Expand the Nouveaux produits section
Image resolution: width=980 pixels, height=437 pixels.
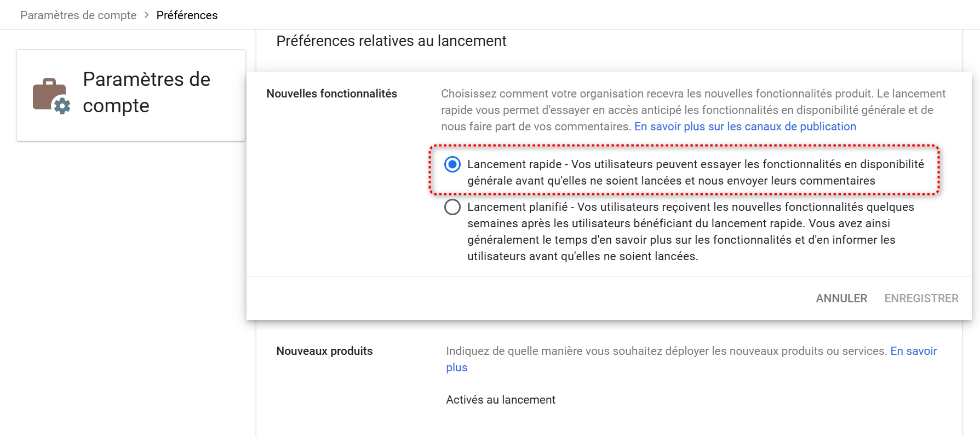[324, 351]
